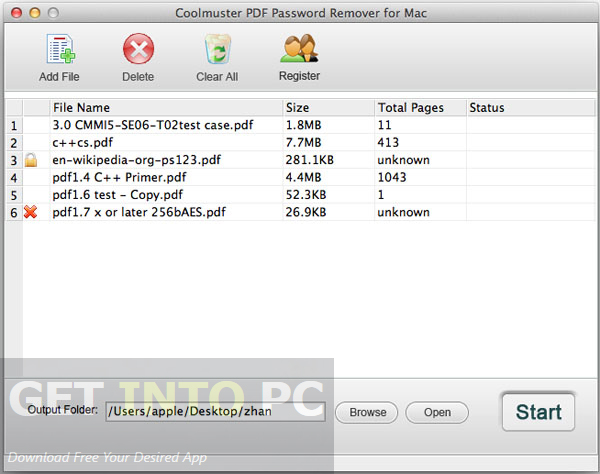Select en-wikipedia-org-ps123.pdf file name
This screenshot has height=474, width=600.
(137, 160)
